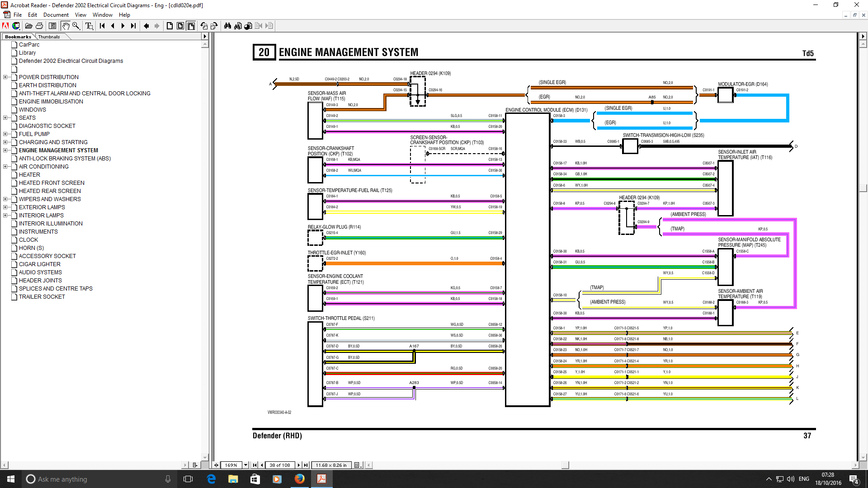Click the Go to Previous View arrow
The width and height of the screenshot is (868, 488).
point(146,26)
